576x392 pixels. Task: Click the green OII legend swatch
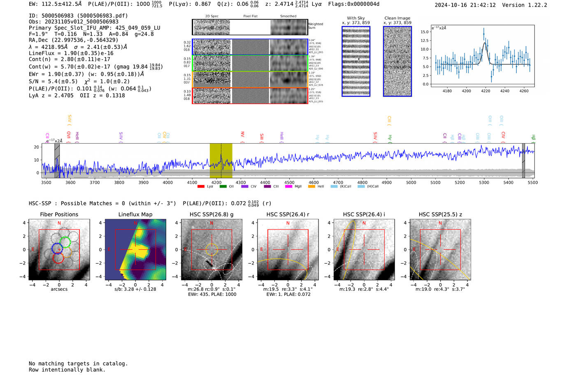(x=223, y=186)
